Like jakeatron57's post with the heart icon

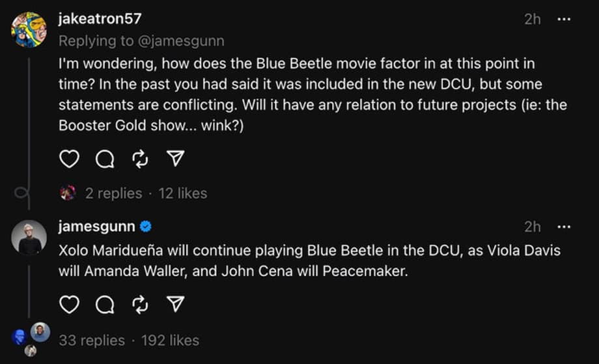coord(69,160)
